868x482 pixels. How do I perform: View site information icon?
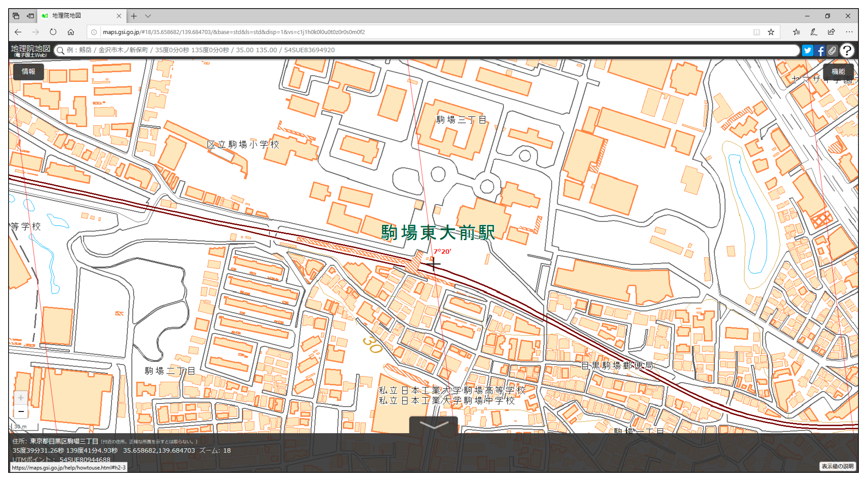(x=94, y=32)
